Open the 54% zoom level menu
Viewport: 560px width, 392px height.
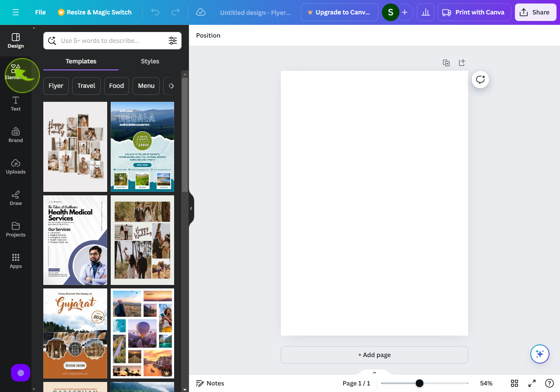[x=486, y=383]
